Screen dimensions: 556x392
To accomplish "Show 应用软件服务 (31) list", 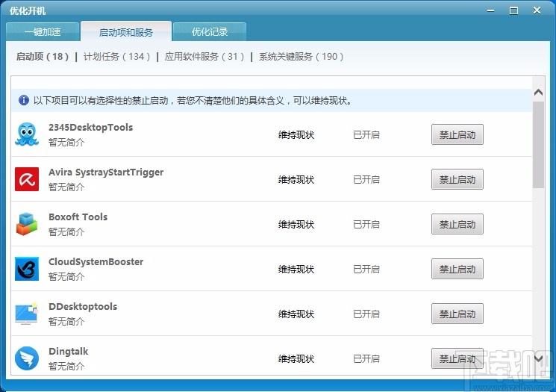I will click(204, 57).
